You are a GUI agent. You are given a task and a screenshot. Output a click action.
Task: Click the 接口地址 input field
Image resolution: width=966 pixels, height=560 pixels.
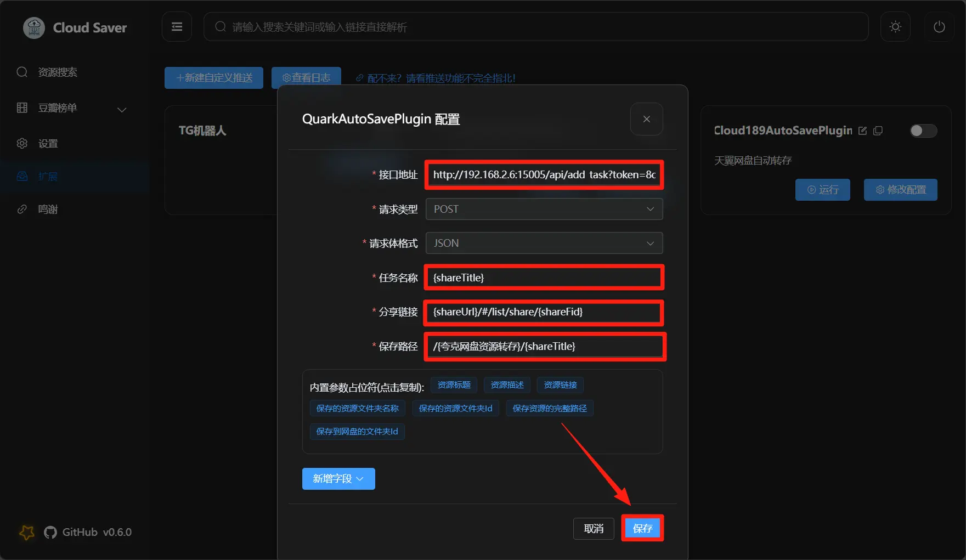click(x=544, y=175)
